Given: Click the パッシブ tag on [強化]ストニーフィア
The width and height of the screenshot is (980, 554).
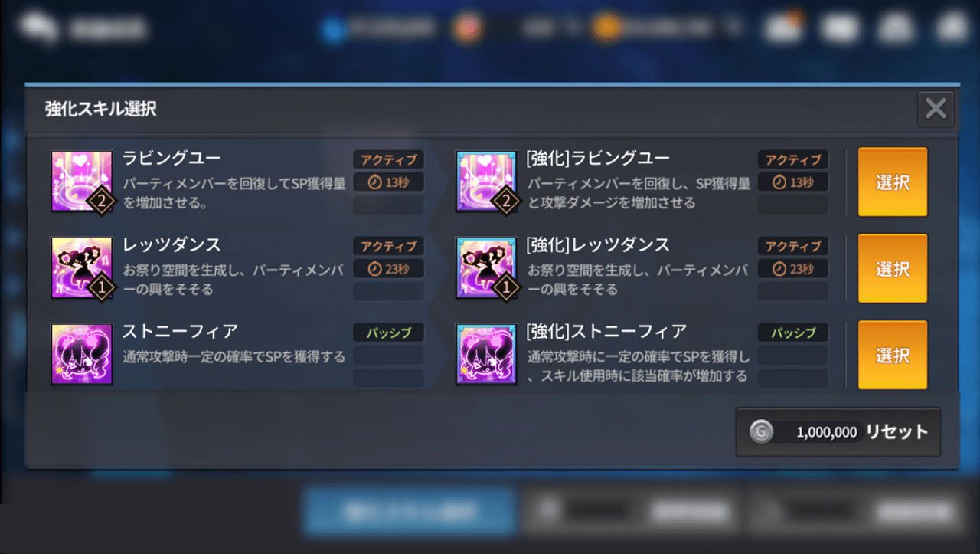Looking at the screenshot, I should point(793,333).
